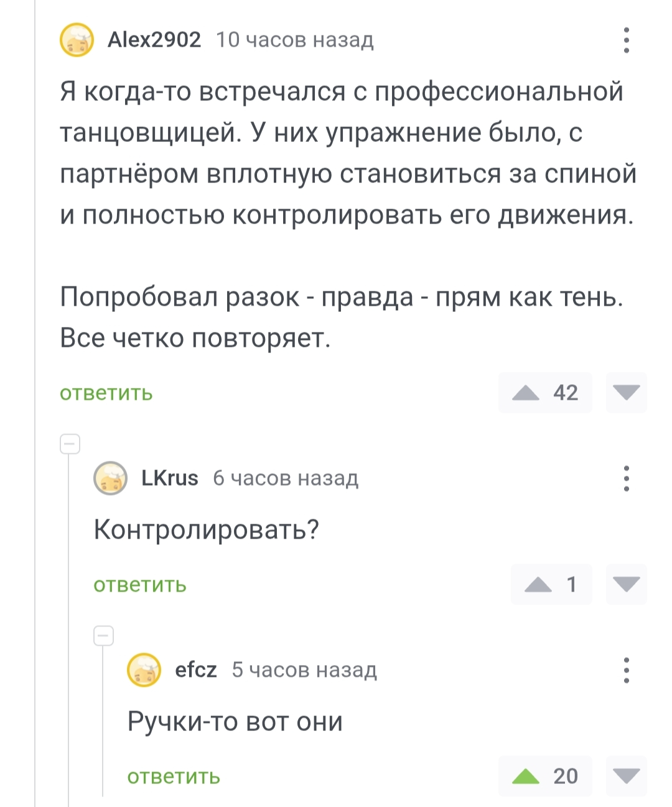
Task: Click LKrus's avatar icon
Action: (110, 478)
